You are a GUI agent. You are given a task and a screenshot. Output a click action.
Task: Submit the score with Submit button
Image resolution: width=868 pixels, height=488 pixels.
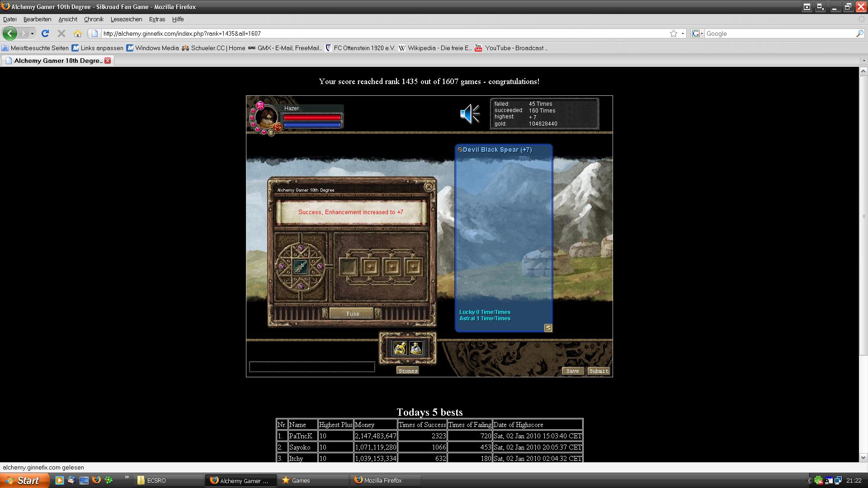coord(599,371)
